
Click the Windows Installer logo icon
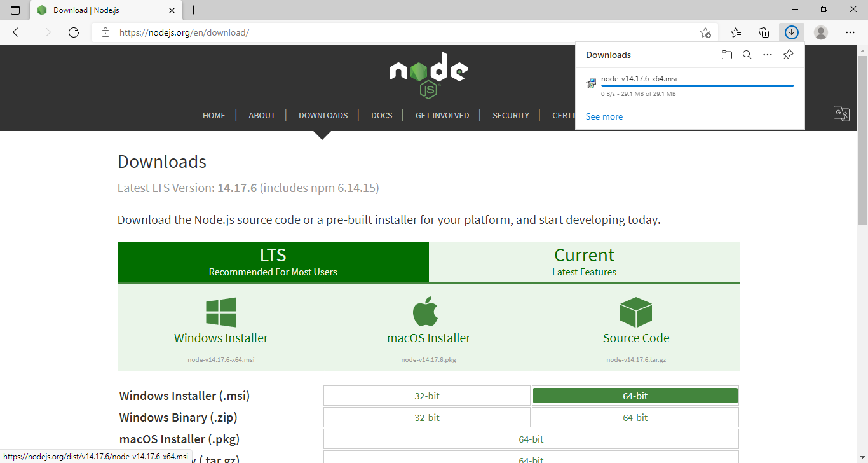pyautogui.click(x=221, y=312)
